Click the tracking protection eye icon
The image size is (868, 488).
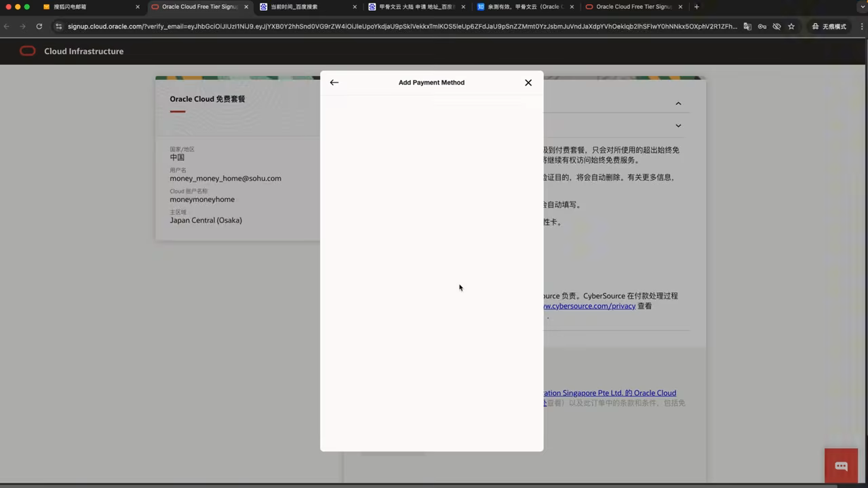pos(776,26)
